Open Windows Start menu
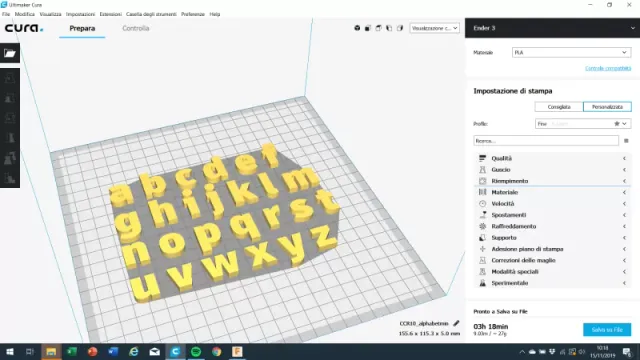Image resolution: width=640 pixels, height=360 pixels. tap(10, 351)
